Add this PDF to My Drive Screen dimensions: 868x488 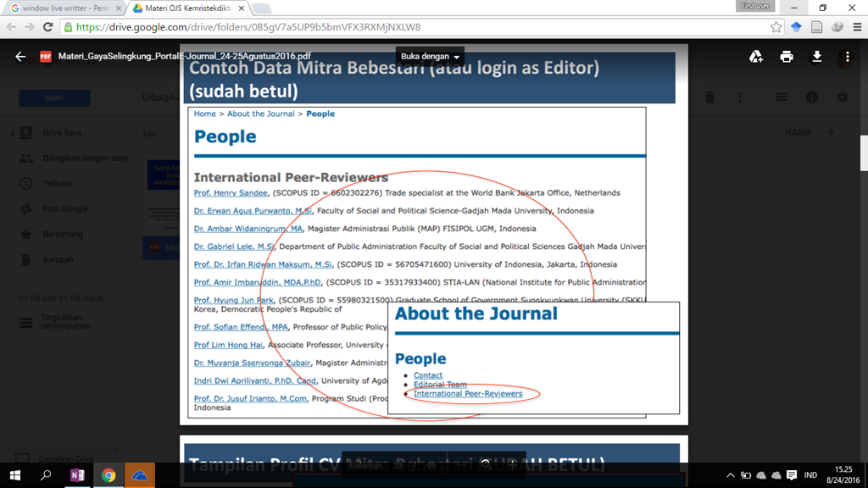click(x=755, y=57)
